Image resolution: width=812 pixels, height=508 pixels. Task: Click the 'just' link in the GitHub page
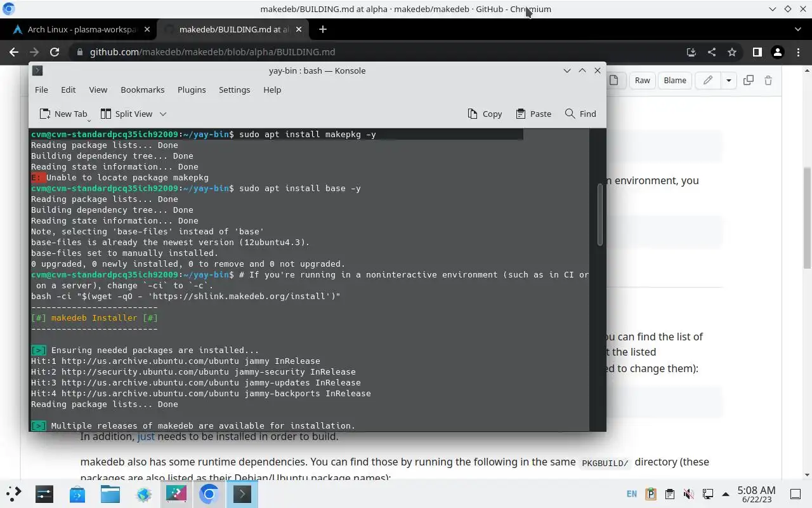(146, 436)
